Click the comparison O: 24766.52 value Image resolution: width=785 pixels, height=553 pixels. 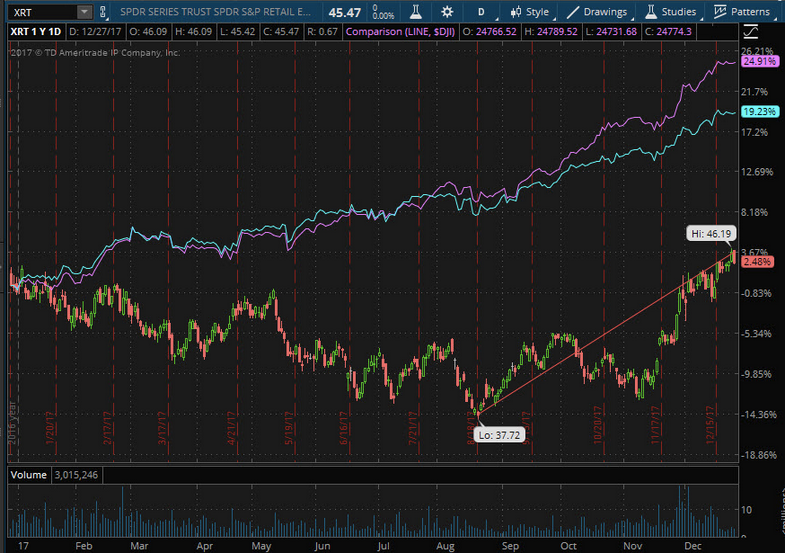pyautogui.click(x=489, y=32)
